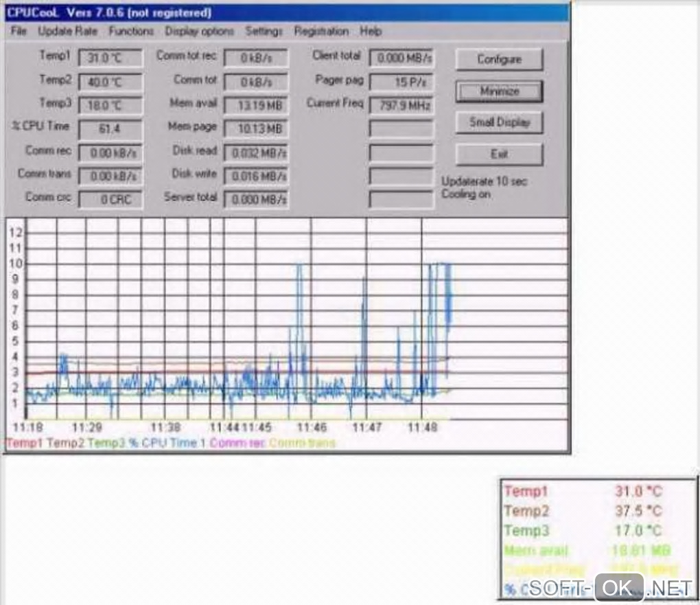
Task: Select the Temp1 value field
Action: point(110,58)
